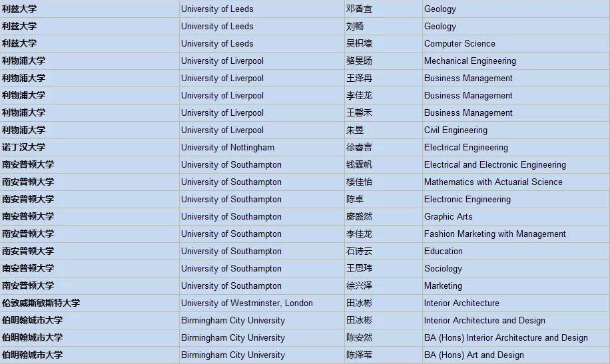Click the student name '石诗云'

(359, 252)
